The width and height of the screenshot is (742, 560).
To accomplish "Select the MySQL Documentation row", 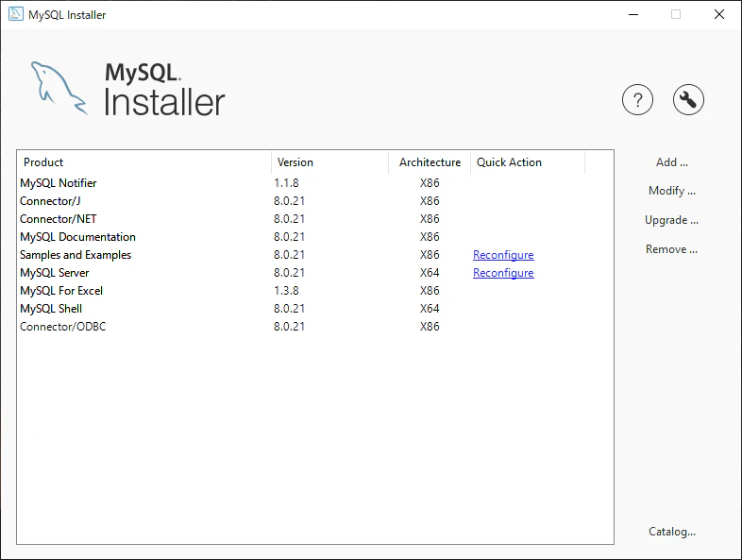I will 315,237.
